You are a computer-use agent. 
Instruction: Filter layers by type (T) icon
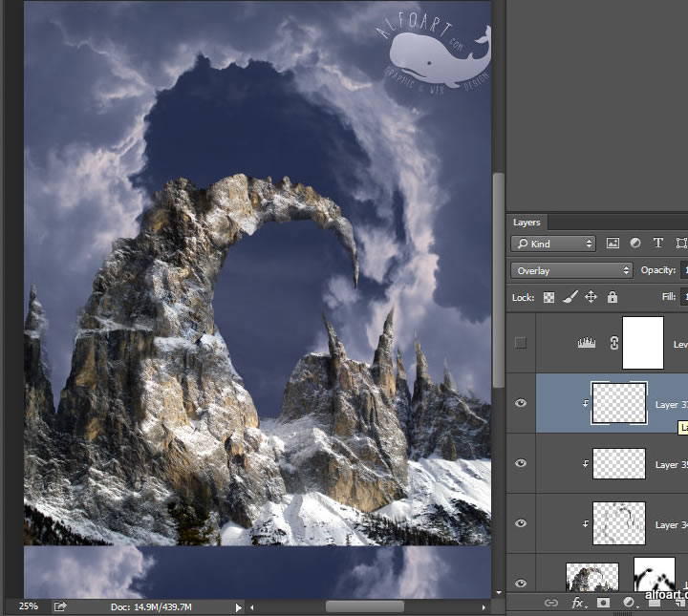click(657, 244)
